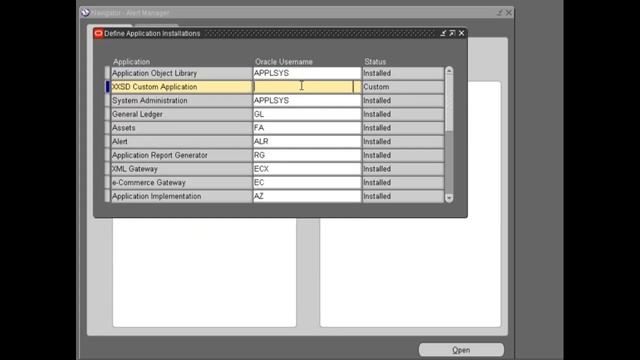The width and height of the screenshot is (640, 360).
Task: Click the Installed status for Application Report Generator
Action: (403, 155)
